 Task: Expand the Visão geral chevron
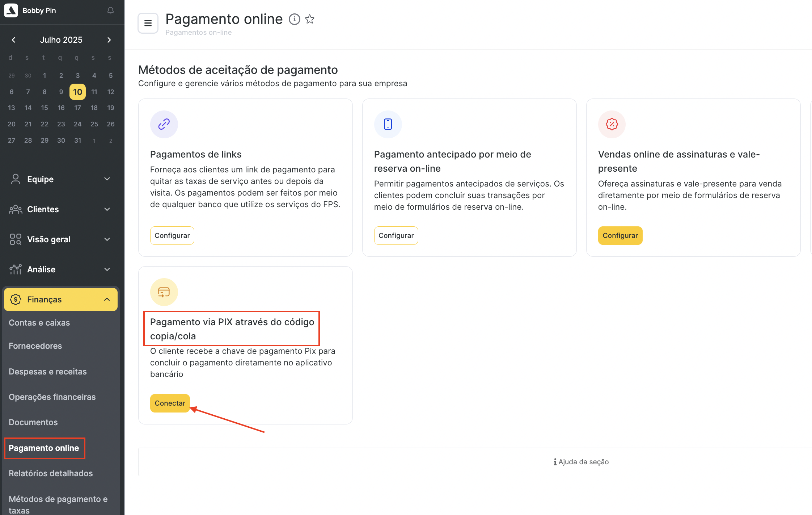point(107,239)
